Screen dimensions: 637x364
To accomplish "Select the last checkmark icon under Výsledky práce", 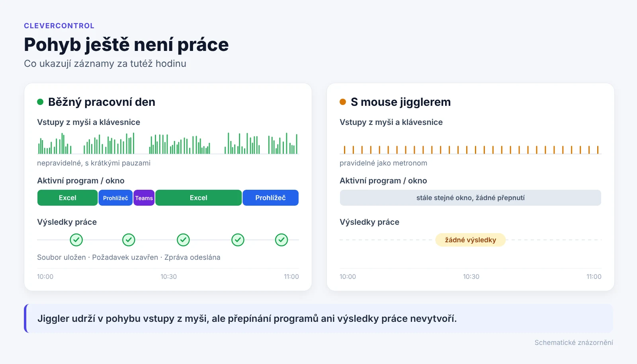I will pyautogui.click(x=281, y=240).
